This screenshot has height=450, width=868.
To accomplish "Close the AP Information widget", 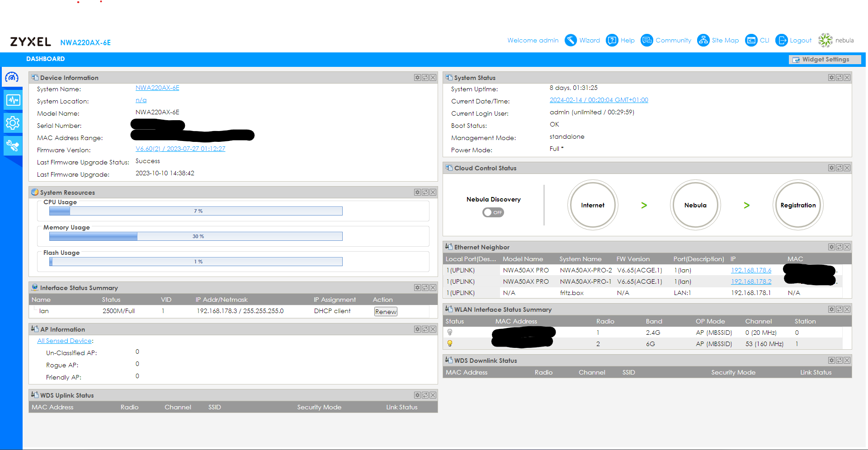I will [433, 329].
